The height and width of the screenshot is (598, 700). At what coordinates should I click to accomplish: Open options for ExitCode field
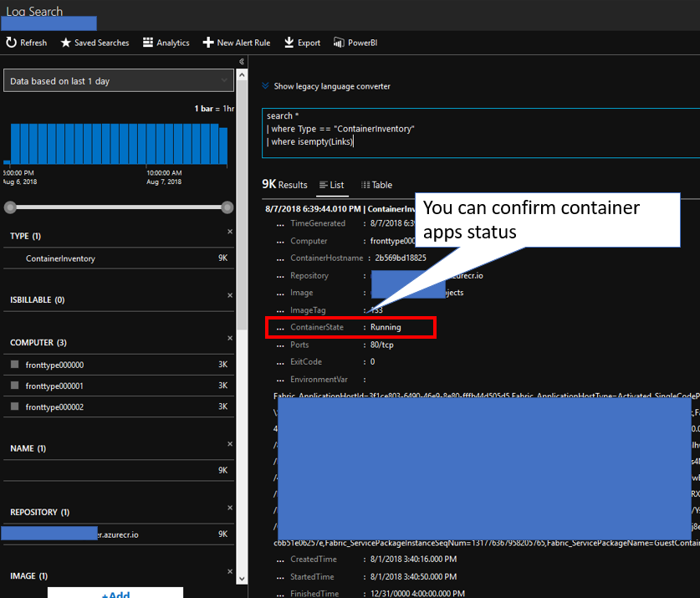[x=280, y=363]
